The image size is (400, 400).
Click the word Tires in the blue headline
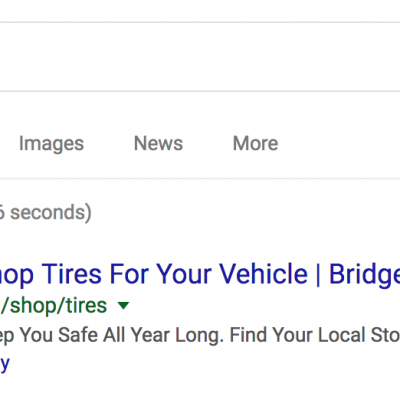pyautogui.click(x=71, y=274)
